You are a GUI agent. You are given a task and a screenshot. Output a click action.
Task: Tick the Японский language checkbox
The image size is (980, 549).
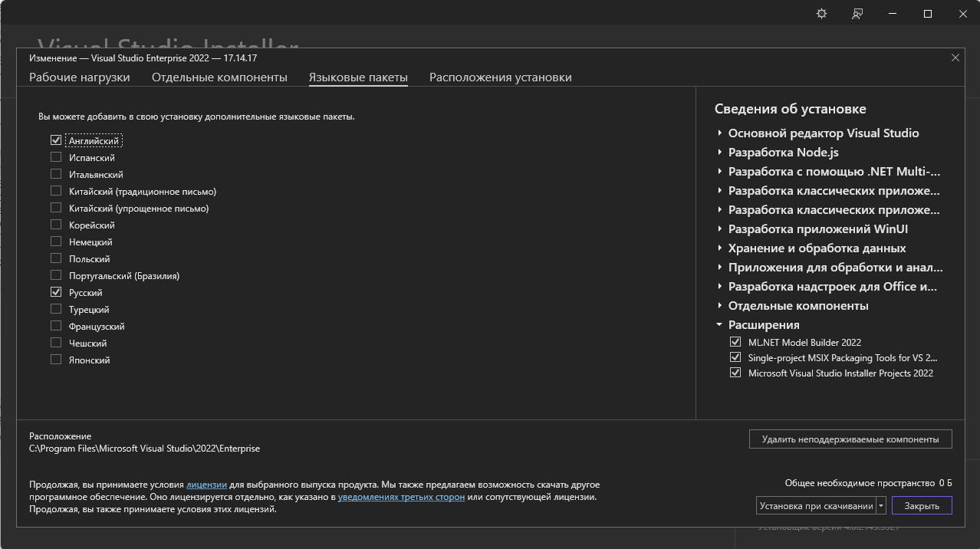(56, 360)
